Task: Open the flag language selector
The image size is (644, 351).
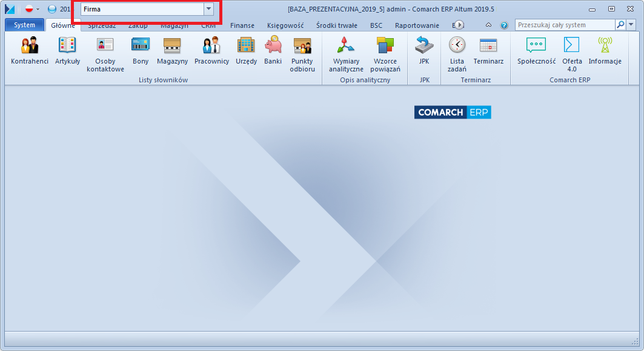Action: click(32, 9)
